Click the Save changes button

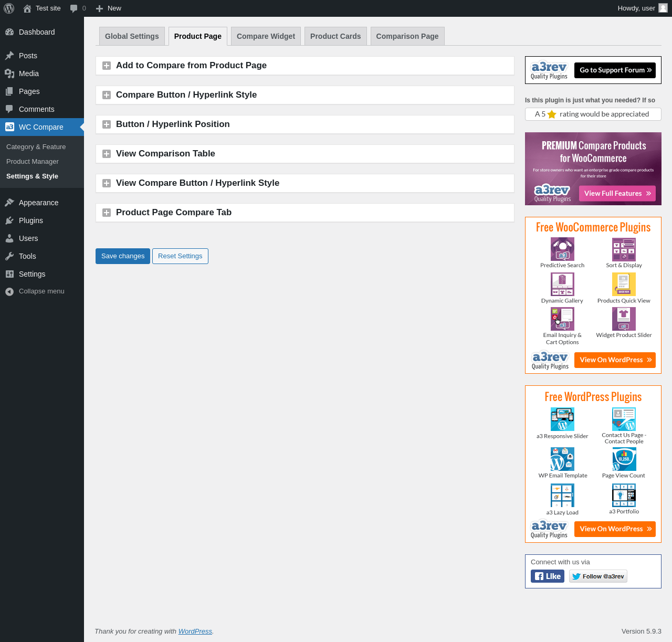click(x=123, y=256)
